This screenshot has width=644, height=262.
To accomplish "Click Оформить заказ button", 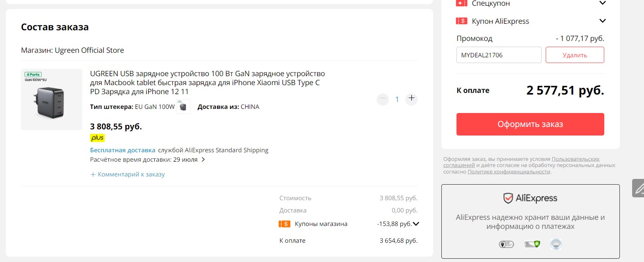I will click(x=530, y=124).
